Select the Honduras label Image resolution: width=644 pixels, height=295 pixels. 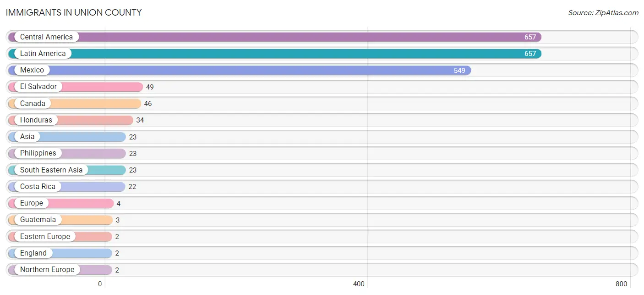(36, 120)
